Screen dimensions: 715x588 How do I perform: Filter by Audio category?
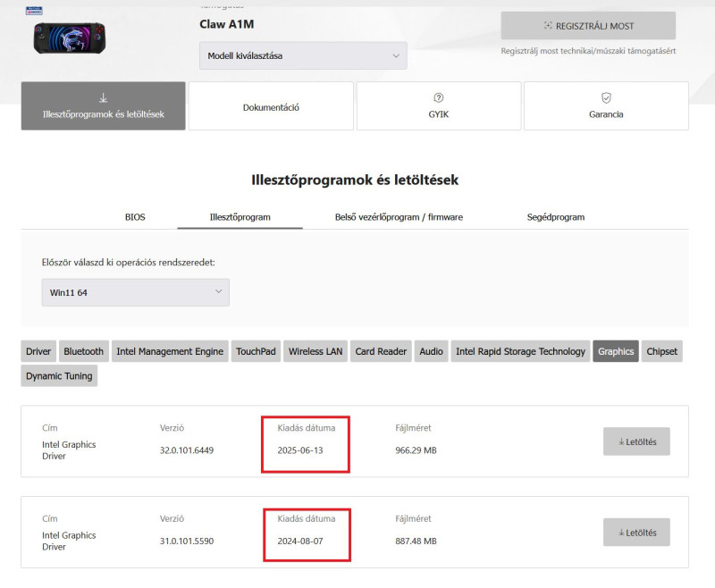(431, 351)
